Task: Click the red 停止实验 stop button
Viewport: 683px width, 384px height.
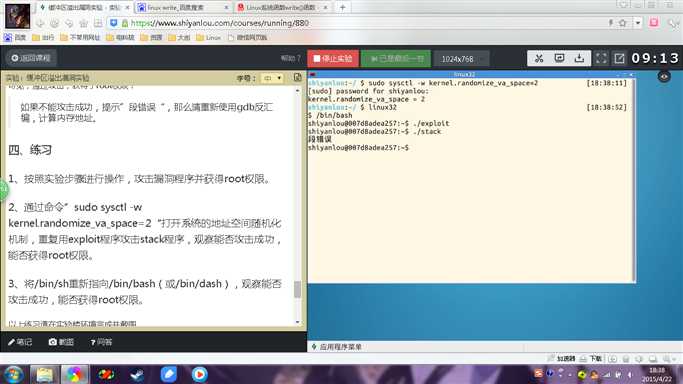Action: point(333,58)
